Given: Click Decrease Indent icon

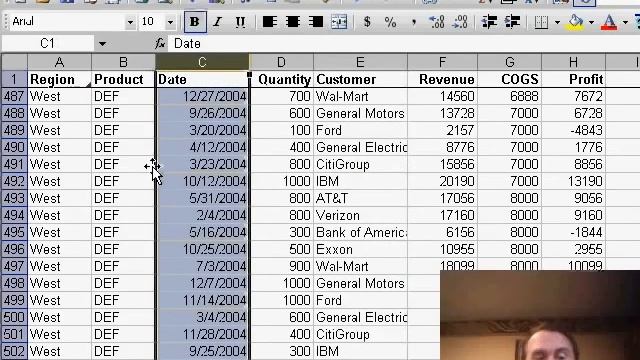Looking at the screenshot, I should click(489, 22).
